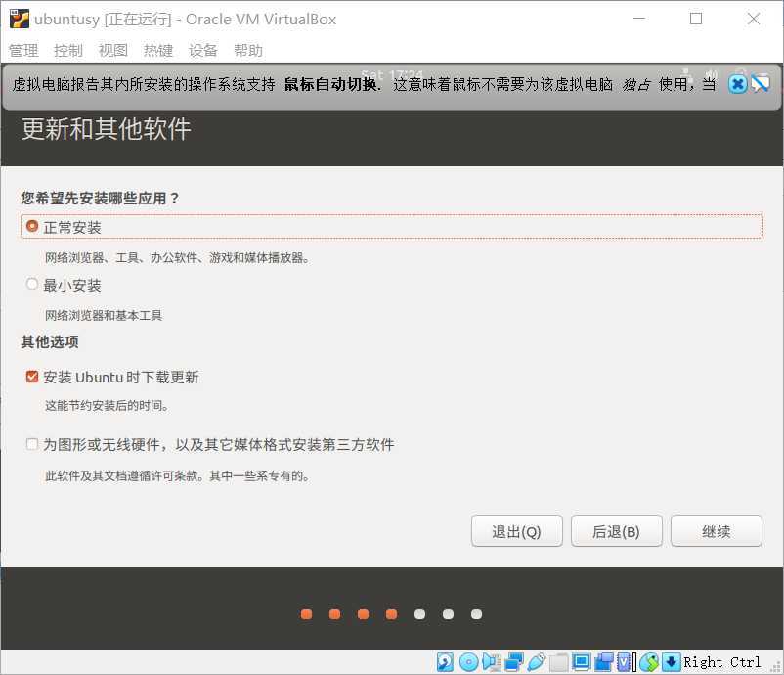Click the 继续 button
This screenshot has height=675, width=784.
pos(716,531)
